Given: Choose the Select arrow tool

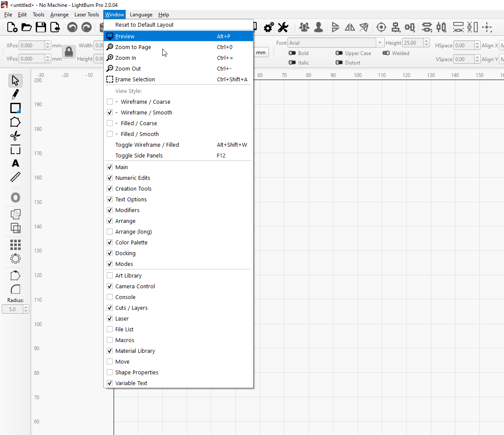Looking at the screenshot, I should coord(15,80).
